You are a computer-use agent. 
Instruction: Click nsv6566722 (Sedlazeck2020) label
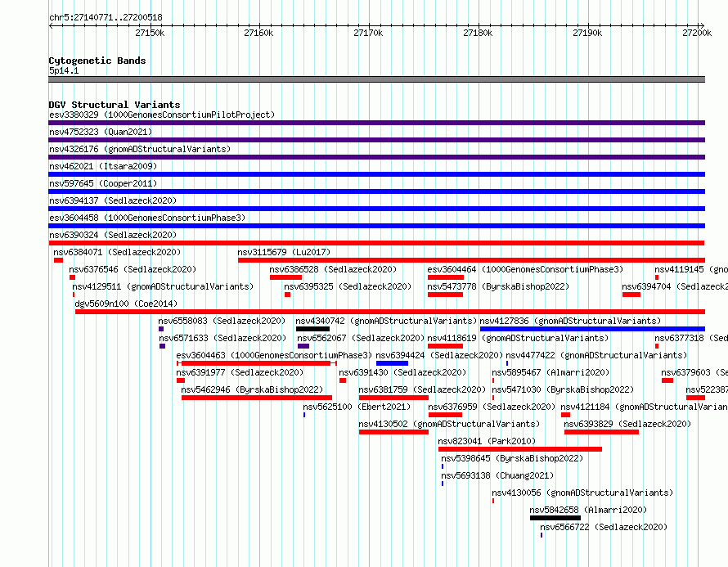(x=604, y=527)
